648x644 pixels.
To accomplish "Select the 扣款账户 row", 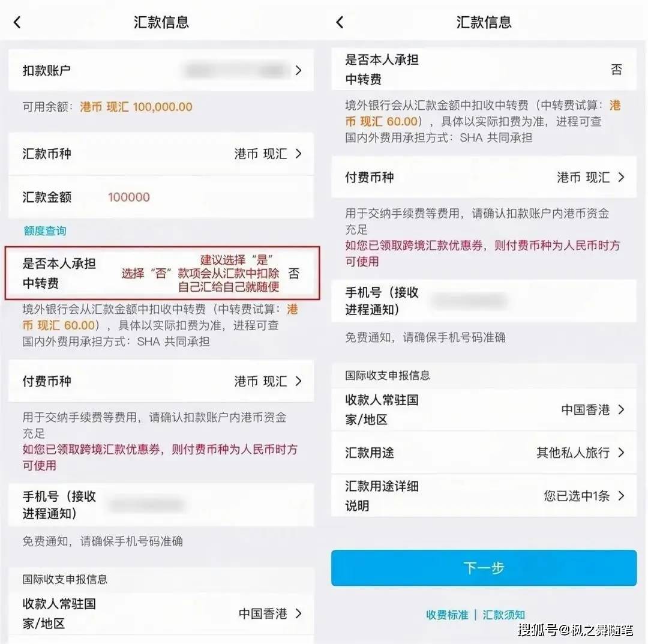I will click(161, 71).
